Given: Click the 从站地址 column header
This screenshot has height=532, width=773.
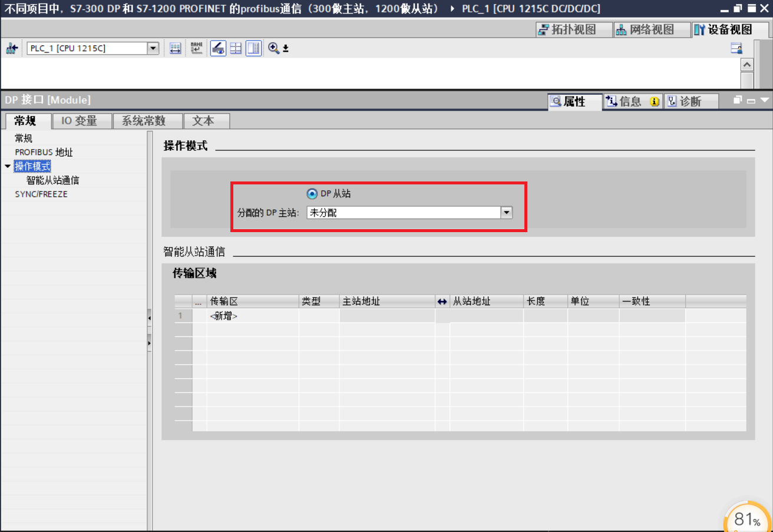Looking at the screenshot, I should coord(487,301).
